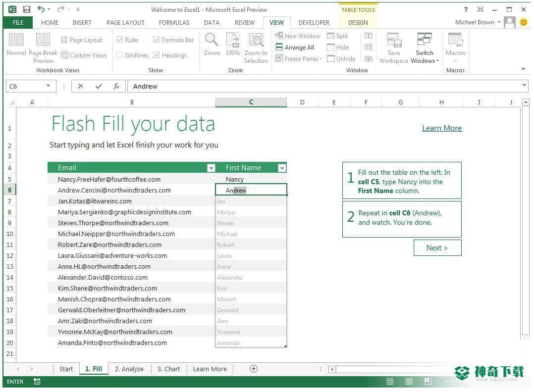Select the 2. Analyze sheet tab

(x=129, y=369)
